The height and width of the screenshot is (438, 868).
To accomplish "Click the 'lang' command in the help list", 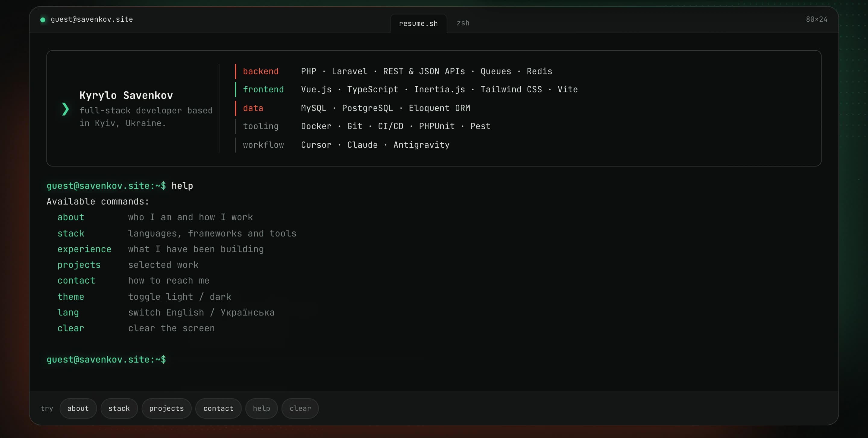I will point(68,313).
